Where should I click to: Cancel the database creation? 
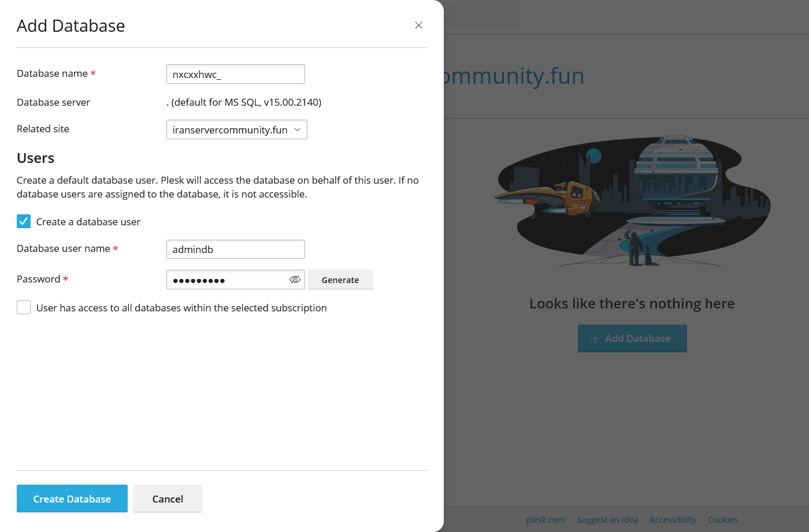(x=168, y=498)
